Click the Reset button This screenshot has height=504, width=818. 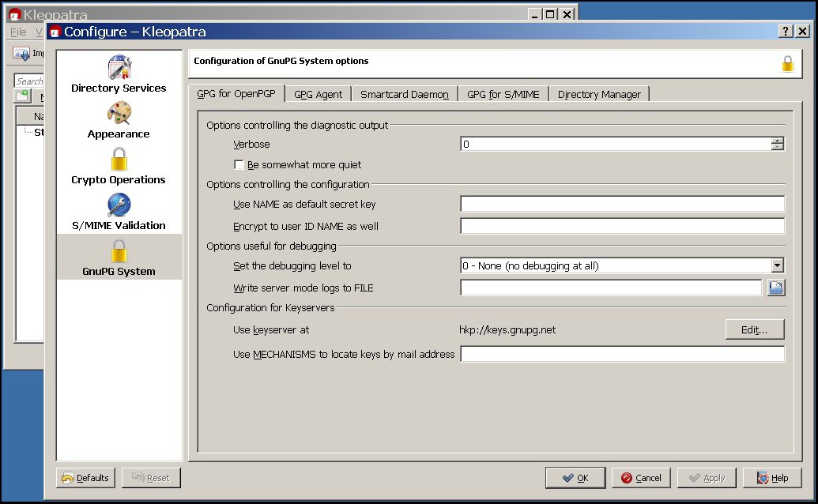point(151,478)
